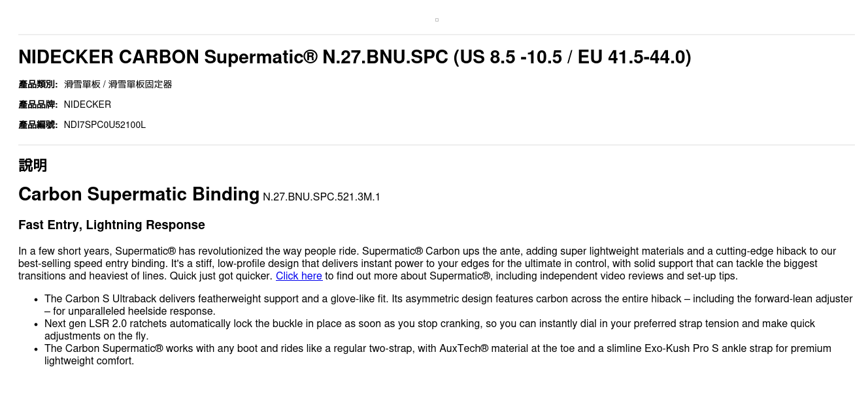Click the model number N.27.BNU.SPC.521.3M.1

321,197
